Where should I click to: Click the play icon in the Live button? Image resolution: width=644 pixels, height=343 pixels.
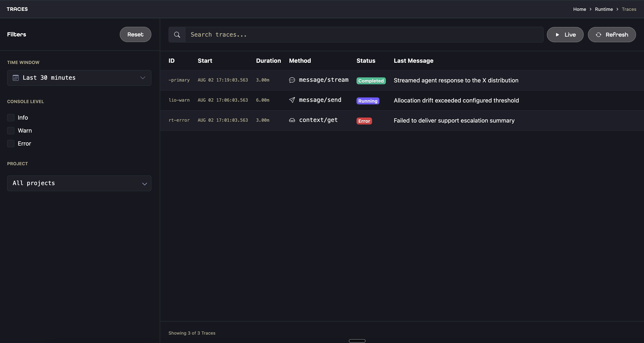pos(557,35)
